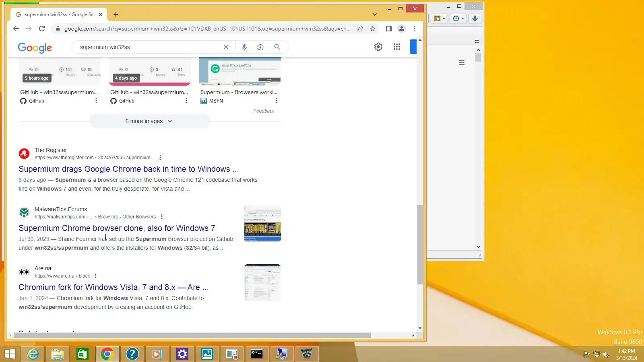Open the media player taskbar icon
This screenshot has width=644, height=362.
(x=157, y=354)
